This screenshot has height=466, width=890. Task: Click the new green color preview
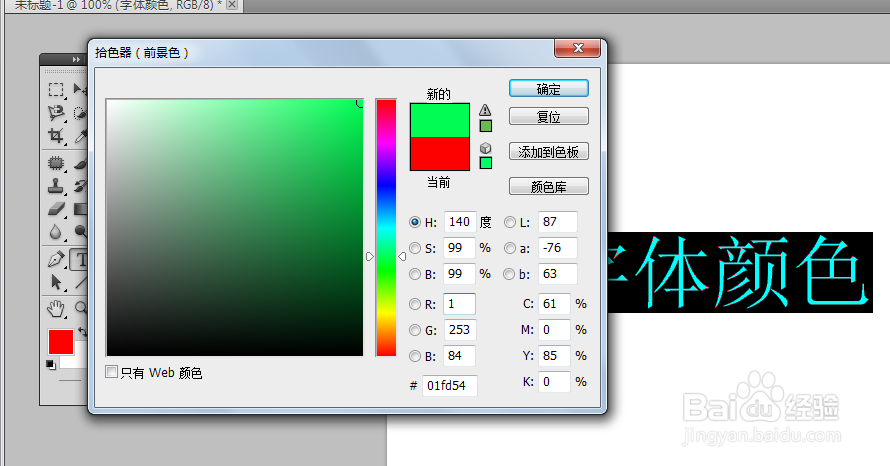(x=440, y=120)
